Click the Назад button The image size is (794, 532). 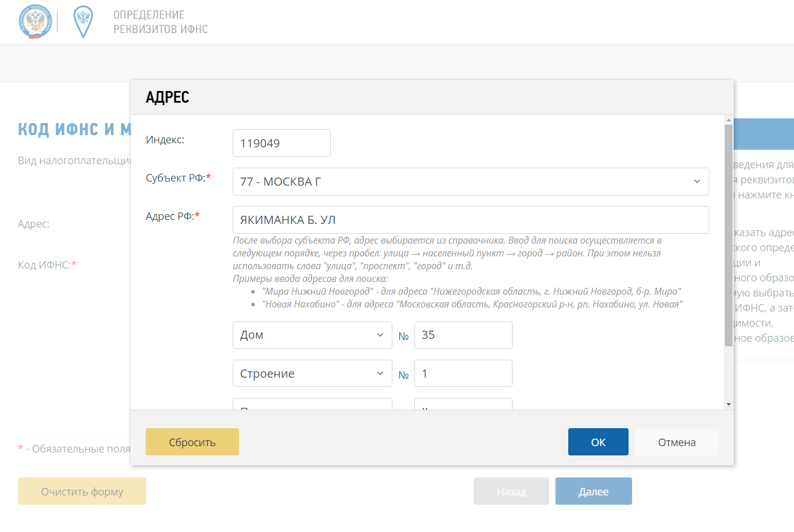pyautogui.click(x=511, y=491)
